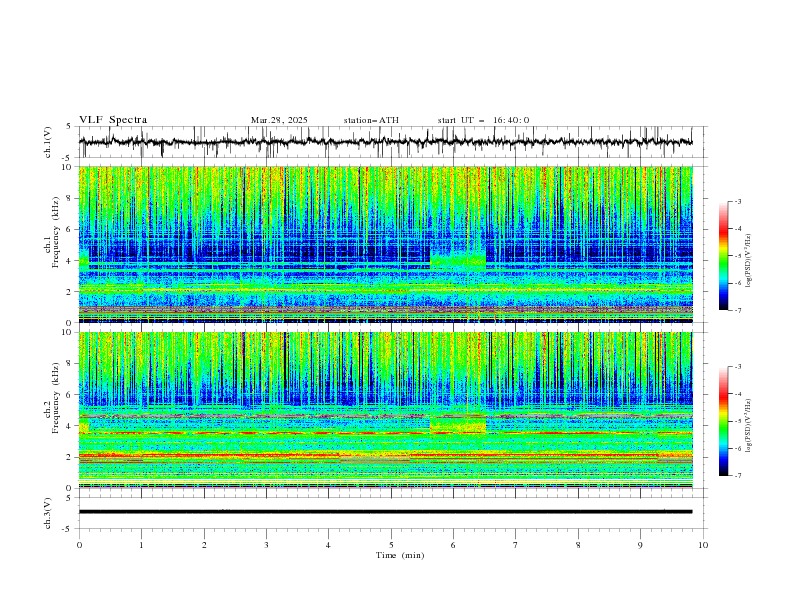Click the "4" tick on the time axis
The height and width of the screenshot is (612, 792).
pyautogui.click(x=328, y=545)
